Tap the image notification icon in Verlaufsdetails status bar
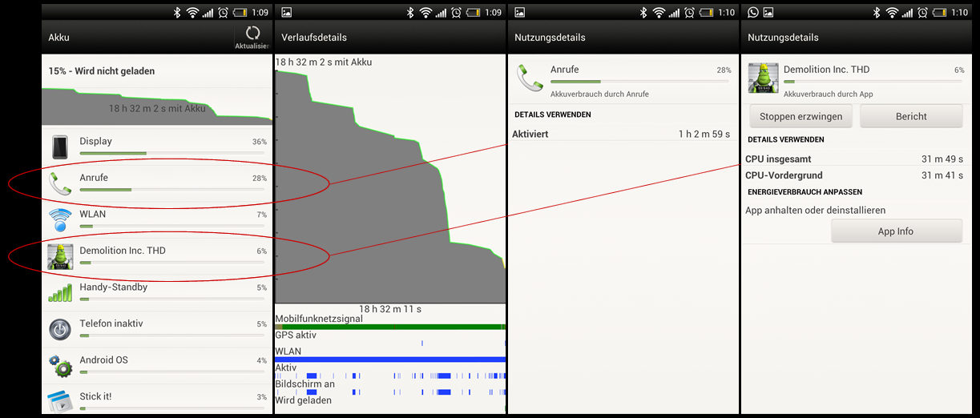 [x=287, y=13]
